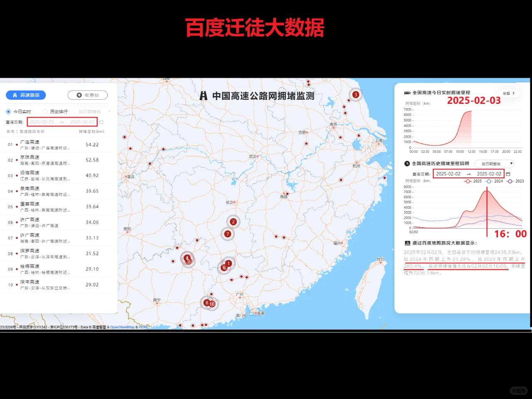The height and width of the screenshot is (399, 532).
Task: Click 上海 city label on map
Action: click(379, 141)
